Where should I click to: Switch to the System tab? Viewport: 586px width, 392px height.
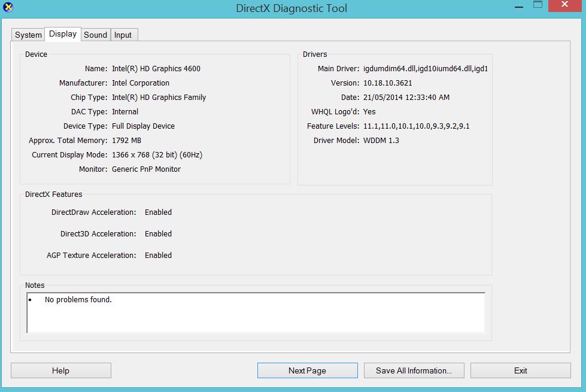[28, 35]
